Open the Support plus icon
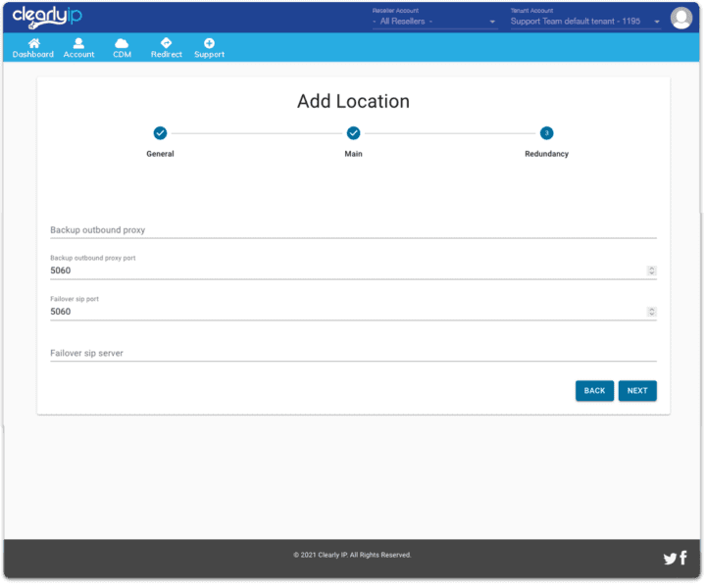The height and width of the screenshot is (588, 706). 209,43
